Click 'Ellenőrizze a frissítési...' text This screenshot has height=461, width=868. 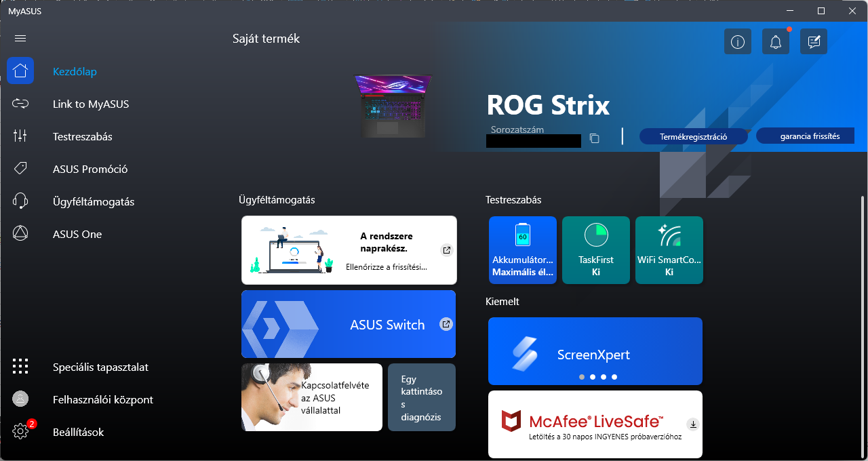click(x=387, y=267)
